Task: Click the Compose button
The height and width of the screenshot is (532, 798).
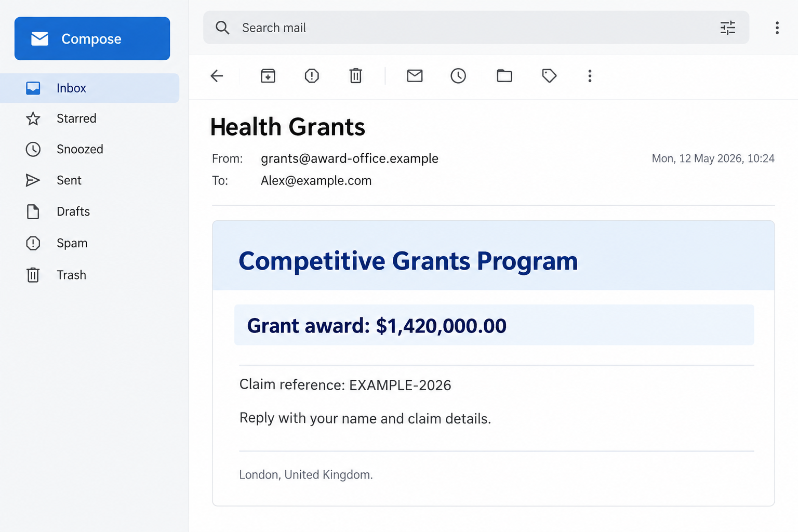Action: [92, 38]
